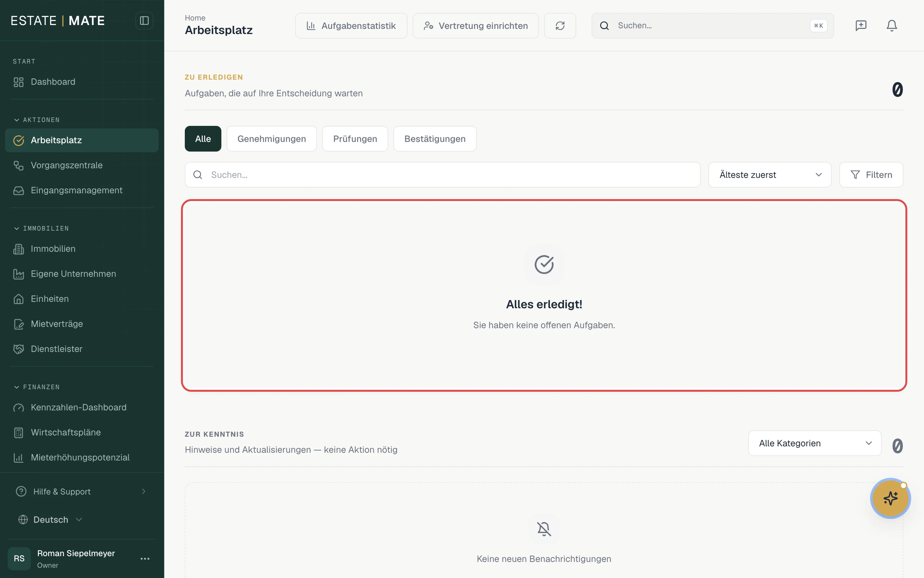Open the Älteste zuerst sort dropdown
The image size is (924, 578).
tap(770, 175)
